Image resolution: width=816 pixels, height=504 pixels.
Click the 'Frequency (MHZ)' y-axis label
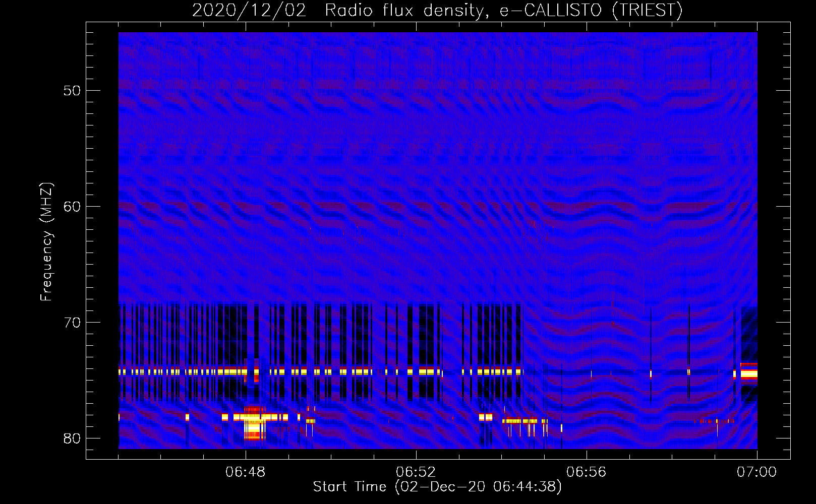(x=46, y=242)
